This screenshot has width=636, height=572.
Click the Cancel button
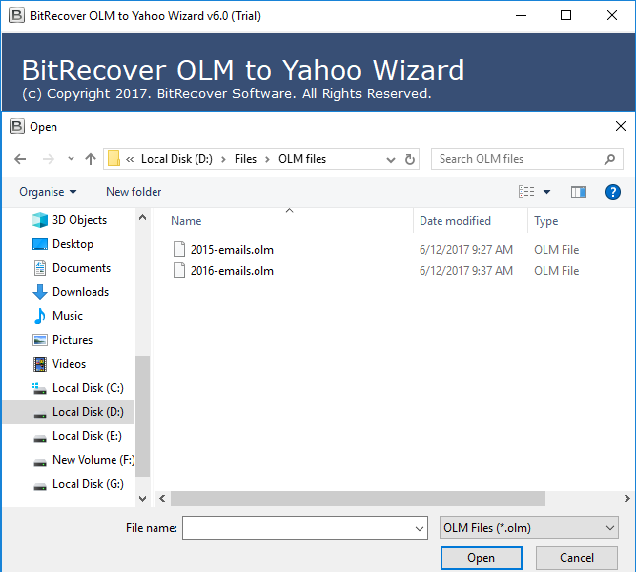[577, 558]
